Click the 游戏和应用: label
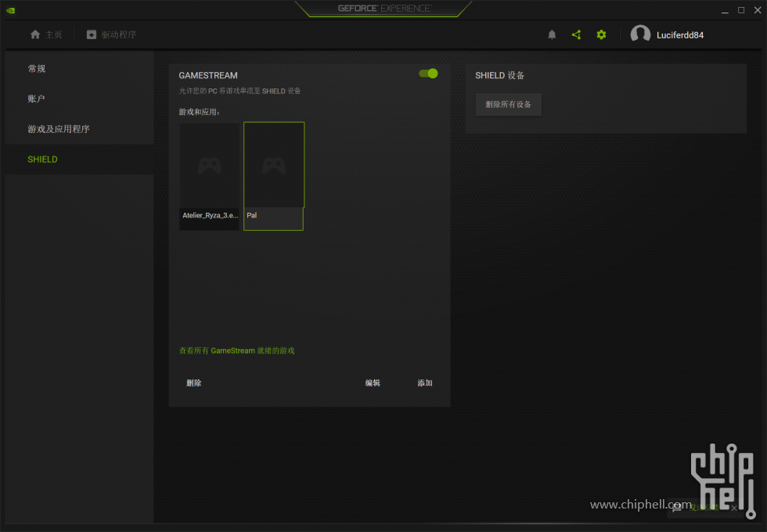Viewport: 767px width, 532px height. pyautogui.click(x=199, y=112)
